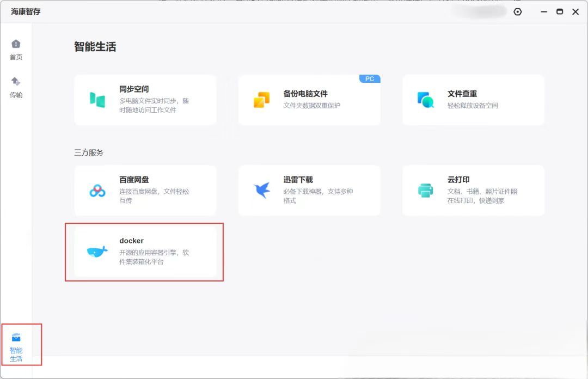This screenshot has height=379, width=588.
Task: Click the 海康智存 app title
Action: point(26,11)
